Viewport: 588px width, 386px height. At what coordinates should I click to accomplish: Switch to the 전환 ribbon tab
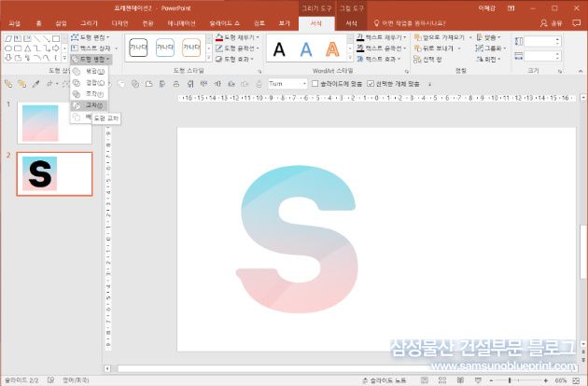click(x=147, y=23)
